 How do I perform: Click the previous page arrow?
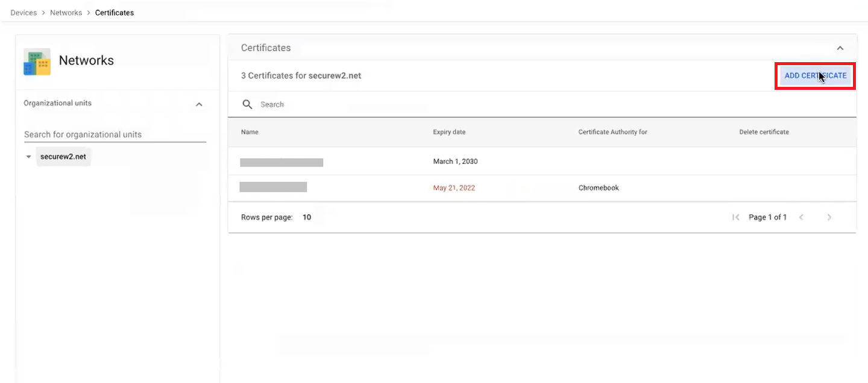click(x=801, y=217)
